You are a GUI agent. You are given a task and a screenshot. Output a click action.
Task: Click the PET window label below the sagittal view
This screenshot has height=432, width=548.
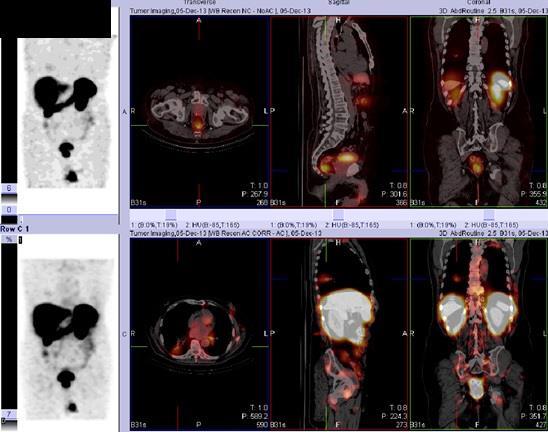pyautogui.click(x=294, y=225)
